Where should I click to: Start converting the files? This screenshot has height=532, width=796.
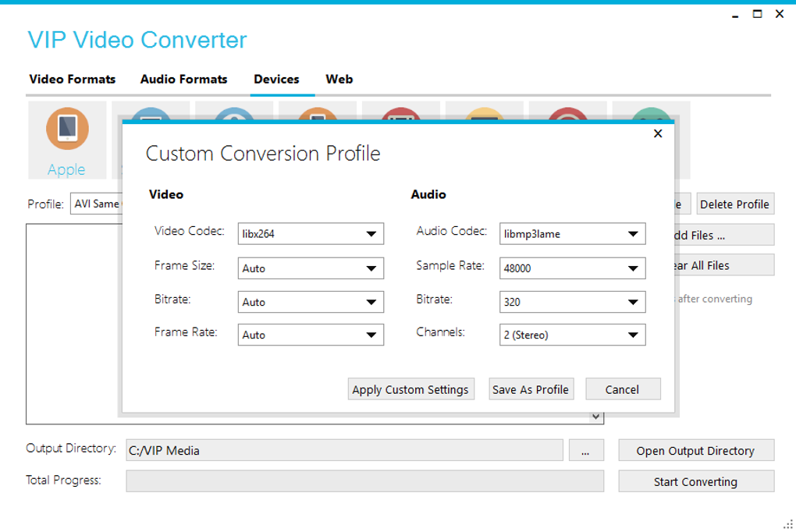(x=696, y=482)
